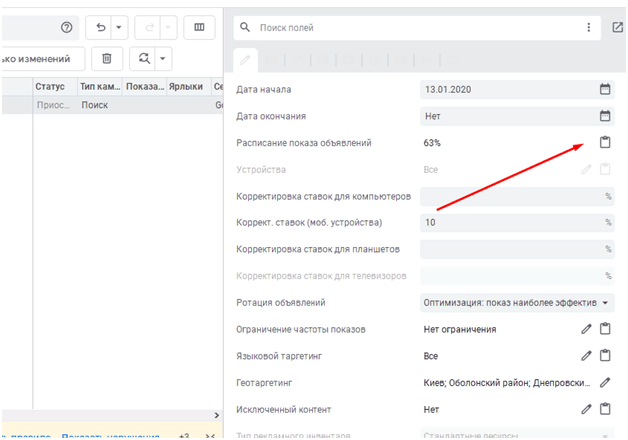Sort by the Статус column header
The height and width of the screenshot is (440, 628).
click(50, 86)
